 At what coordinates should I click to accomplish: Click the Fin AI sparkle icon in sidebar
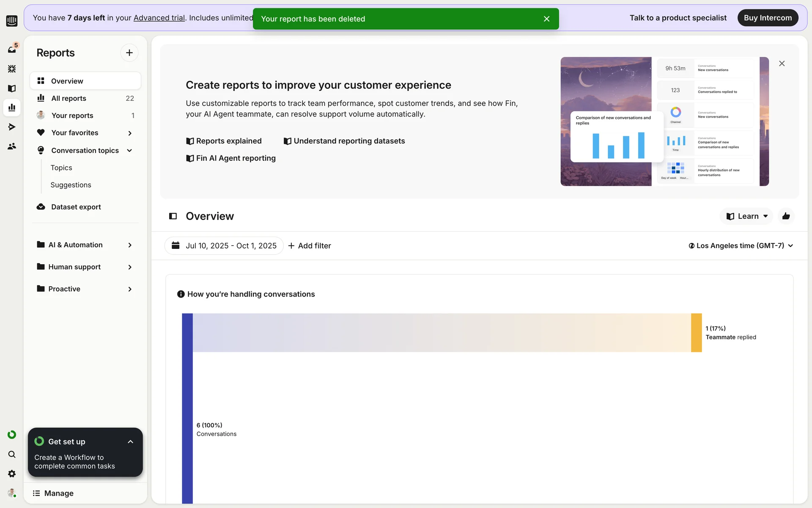(12, 69)
